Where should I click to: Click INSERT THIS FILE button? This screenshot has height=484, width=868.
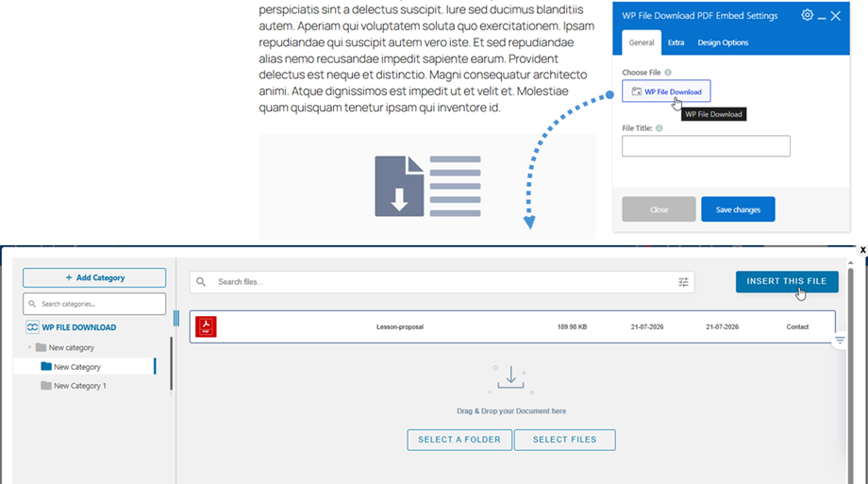tap(787, 281)
